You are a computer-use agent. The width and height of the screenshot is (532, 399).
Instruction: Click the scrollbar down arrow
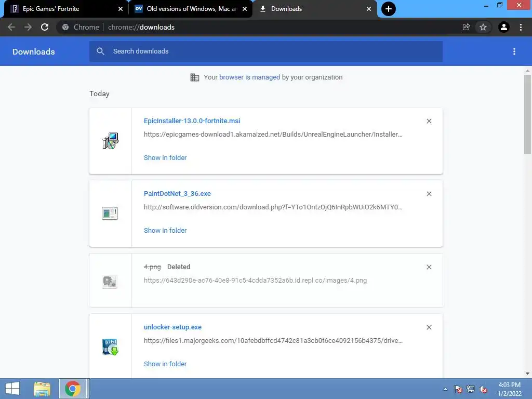(527, 374)
